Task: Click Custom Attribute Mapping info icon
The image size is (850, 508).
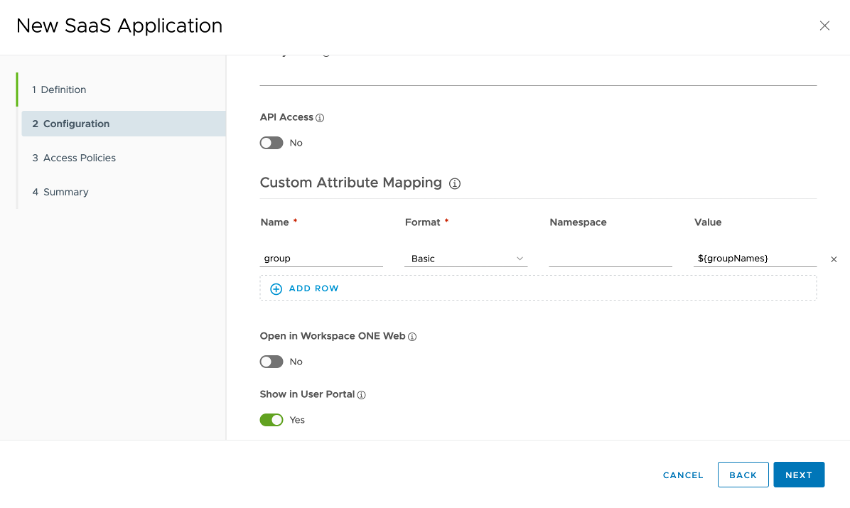Action: [455, 184]
